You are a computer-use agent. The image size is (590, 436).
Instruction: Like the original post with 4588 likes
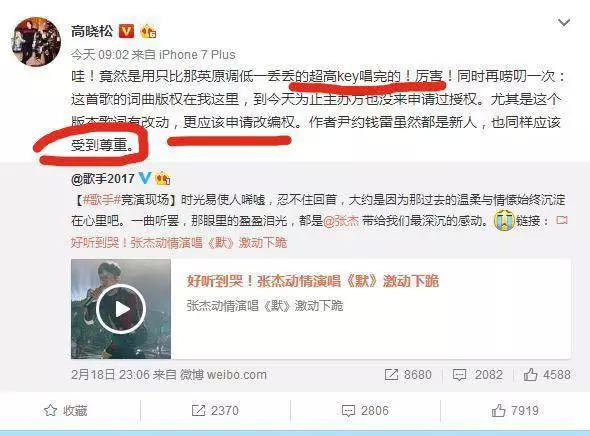(547, 375)
